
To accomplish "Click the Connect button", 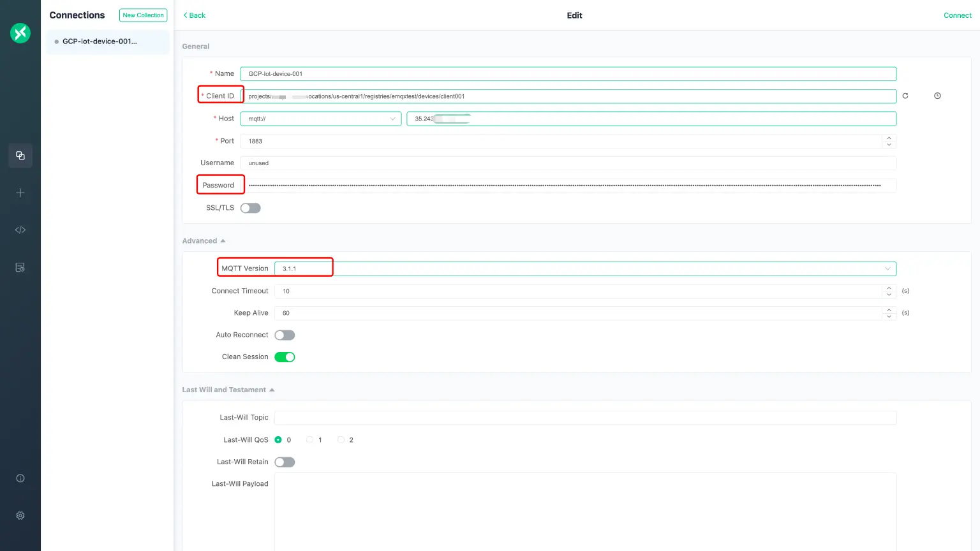I will (957, 15).
